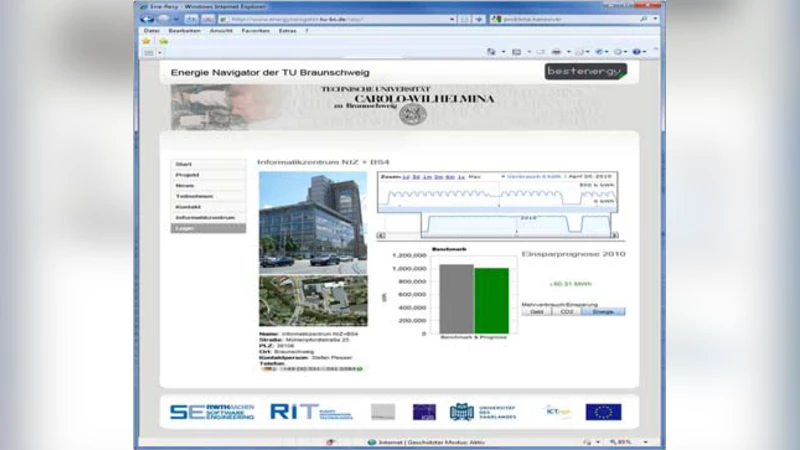Screen dimensions: 800x450
Task: Open the Home icon in command bar
Action: pyautogui.click(x=491, y=52)
